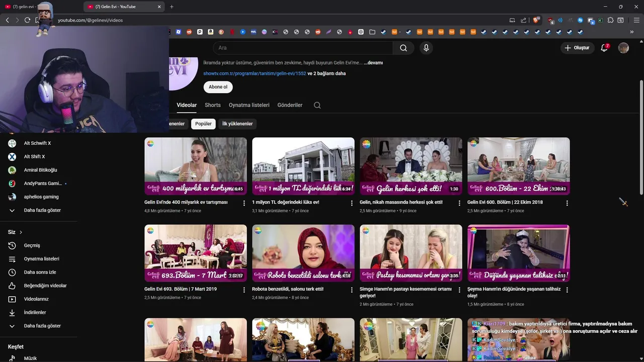The width and height of the screenshot is (644, 362).
Task: Open options for 'Gelin Evi 600. Bölüm' video
Action: 567,203
